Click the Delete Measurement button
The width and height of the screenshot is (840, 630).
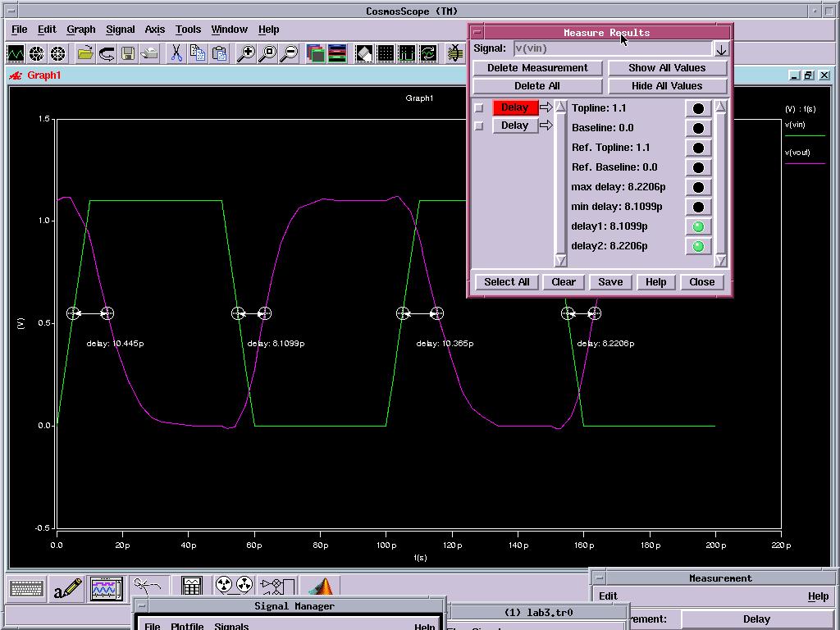(x=537, y=68)
